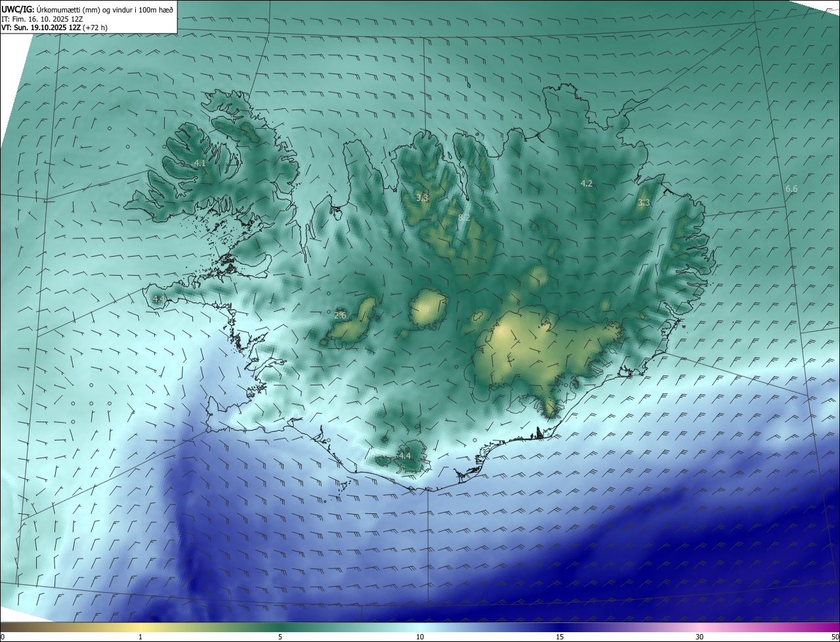
Task: Click the 30 tick on the color scale
Action: tap(700, 637)
